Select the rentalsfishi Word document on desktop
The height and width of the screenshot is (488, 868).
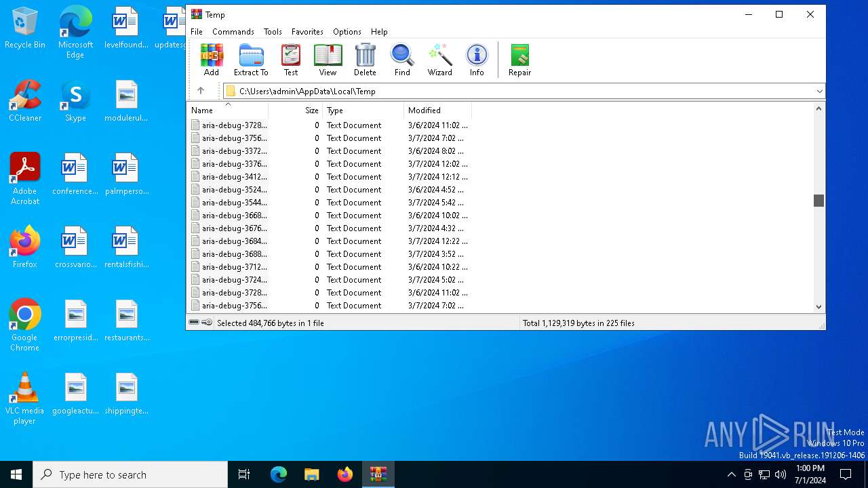pyautogui.click(x=126, y=247)
